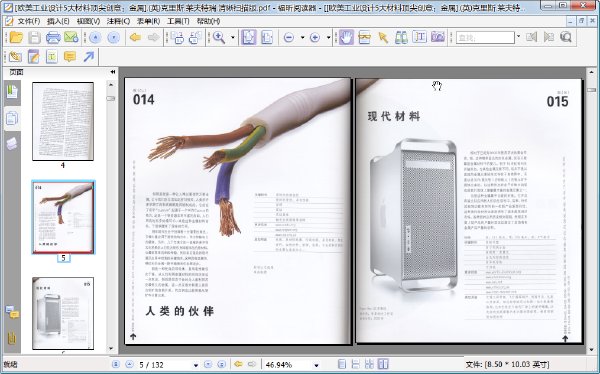Viewport: 600px width, 374px height.
Task: Open the layers side panel tab
Action: coord(12,144)
